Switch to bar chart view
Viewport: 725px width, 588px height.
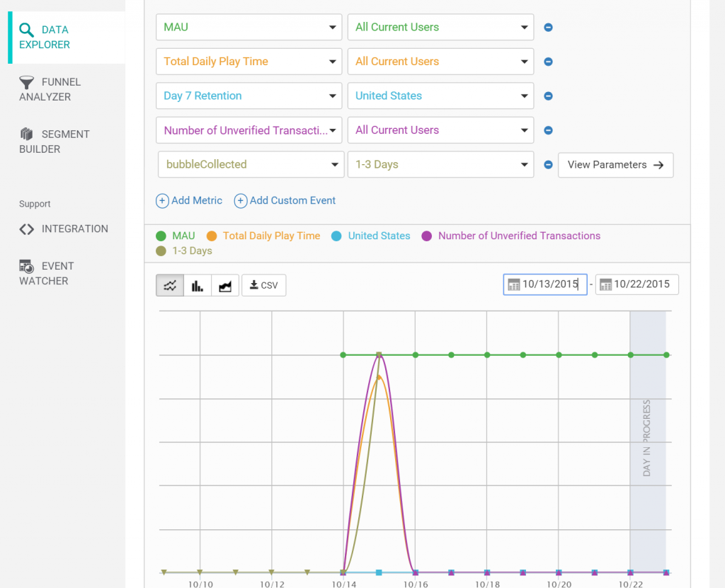click(198, 285)
